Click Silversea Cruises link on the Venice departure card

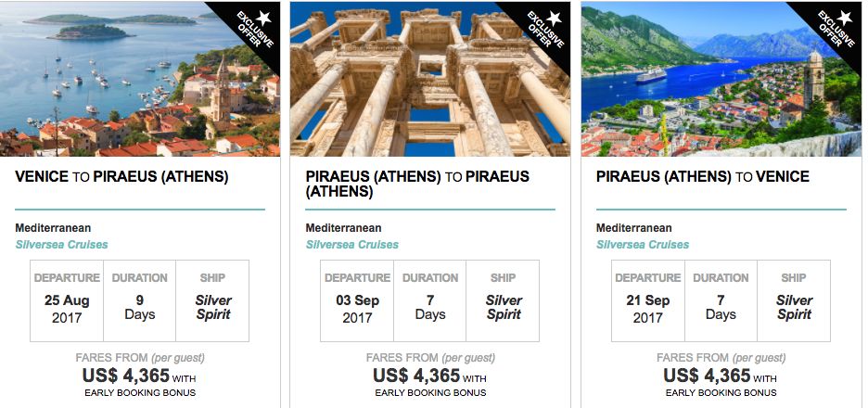click(61, 245)
